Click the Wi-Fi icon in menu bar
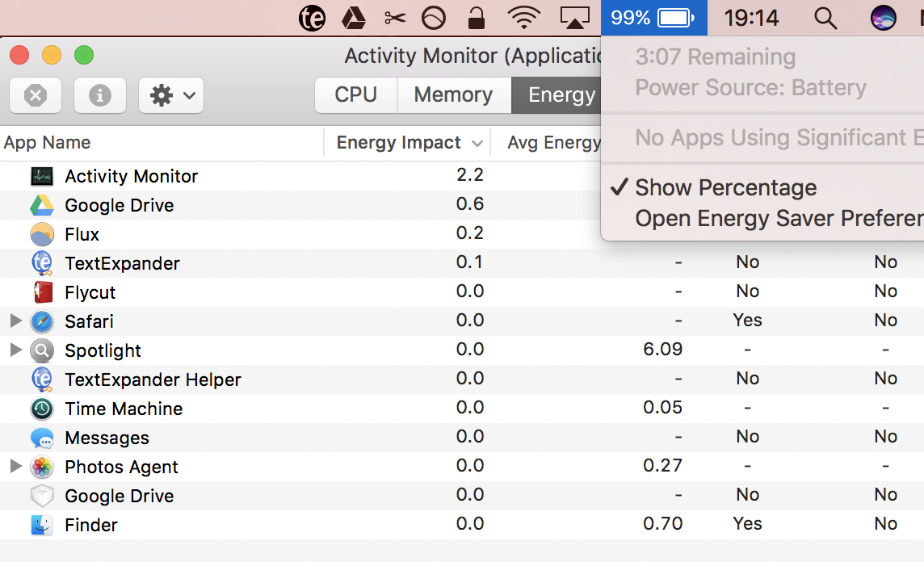The width and height of the screenshot is (924, 562). pyautogui.click(x=524, y=18)
